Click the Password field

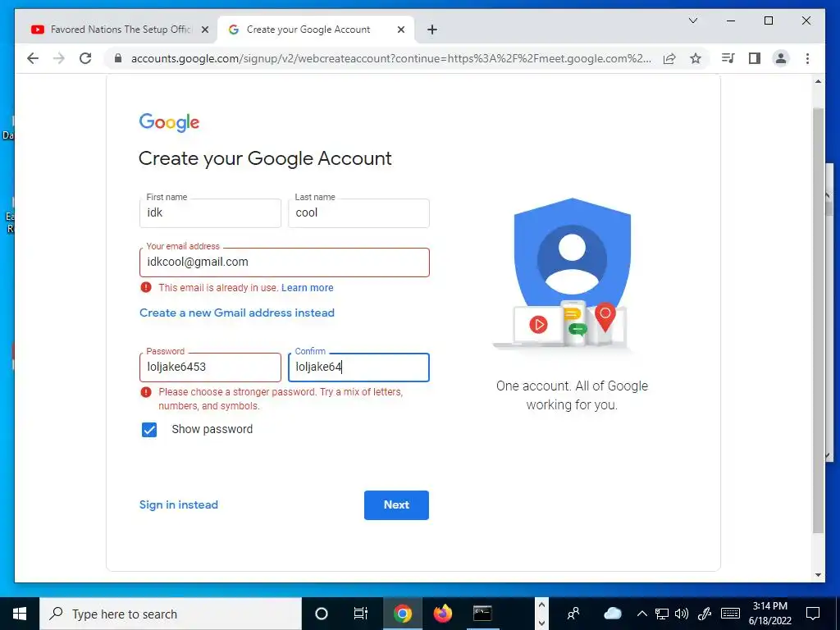point(210,367)
